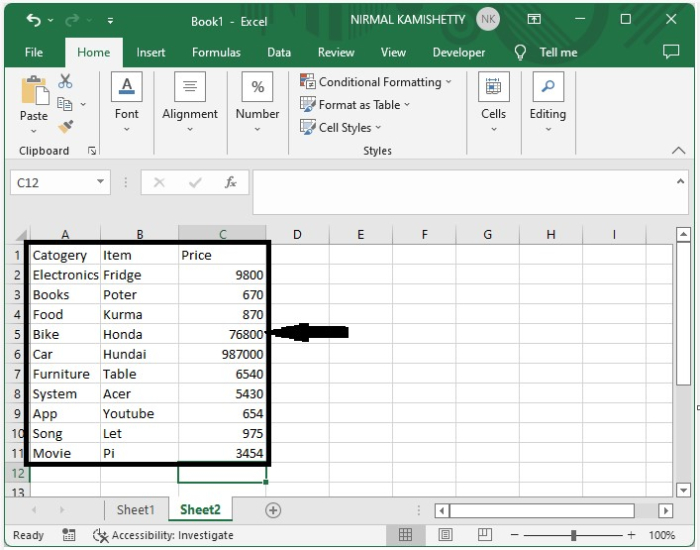The image size is (700, 550).
Task: Open Conditional Formatting menu
Action: [376, 82]
